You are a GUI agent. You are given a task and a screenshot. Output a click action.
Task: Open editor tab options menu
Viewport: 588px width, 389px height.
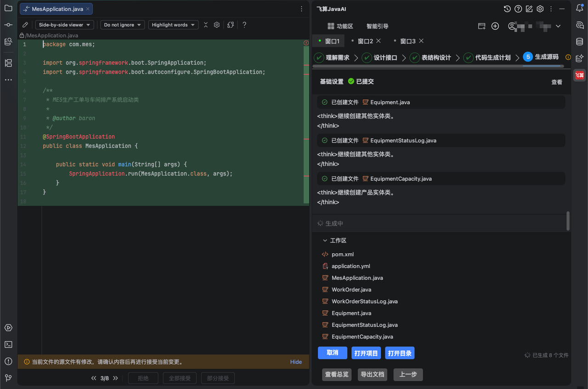pyautogui.click(x=301, y=9)
